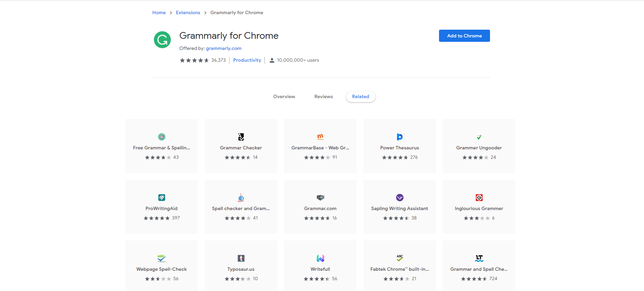
Task: Open the Power Thesaurus blue icon
Action: 400,137
